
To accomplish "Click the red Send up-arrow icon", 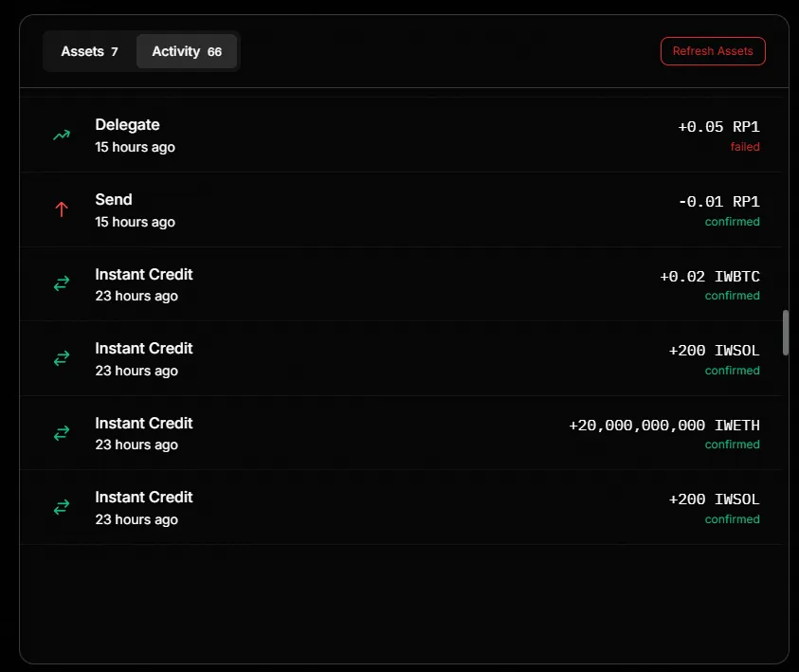I will click(62, 209).
